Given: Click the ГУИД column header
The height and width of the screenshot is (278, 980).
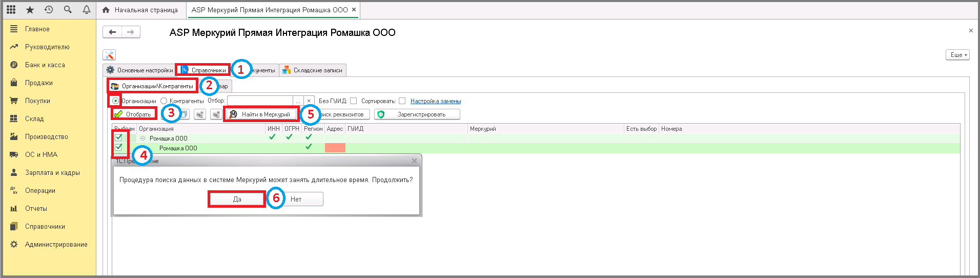Looking at the screenshot, I should (406, 129).
